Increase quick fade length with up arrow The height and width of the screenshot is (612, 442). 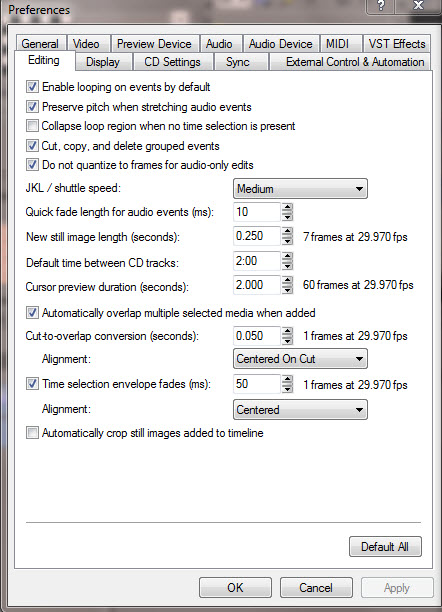pyautogui.click(x=287, y=208)
